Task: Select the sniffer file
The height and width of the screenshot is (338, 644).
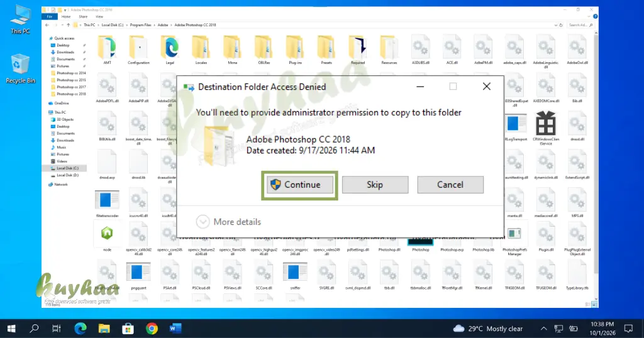Action: click(x=296, y=276)
